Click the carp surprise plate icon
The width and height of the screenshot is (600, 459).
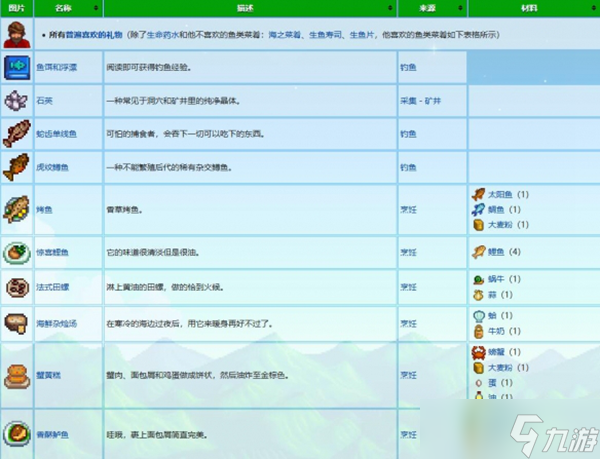(x=17, y=252)
